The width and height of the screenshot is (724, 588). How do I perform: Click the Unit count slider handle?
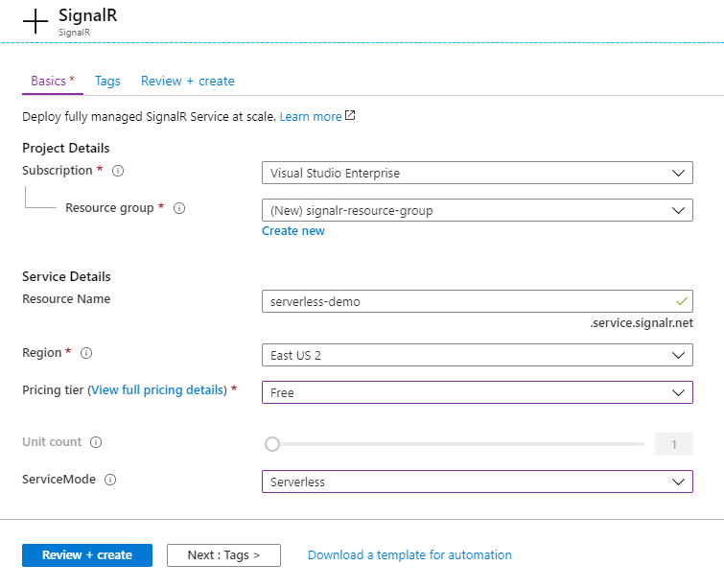pyautogui.click(x=272, y=444)
